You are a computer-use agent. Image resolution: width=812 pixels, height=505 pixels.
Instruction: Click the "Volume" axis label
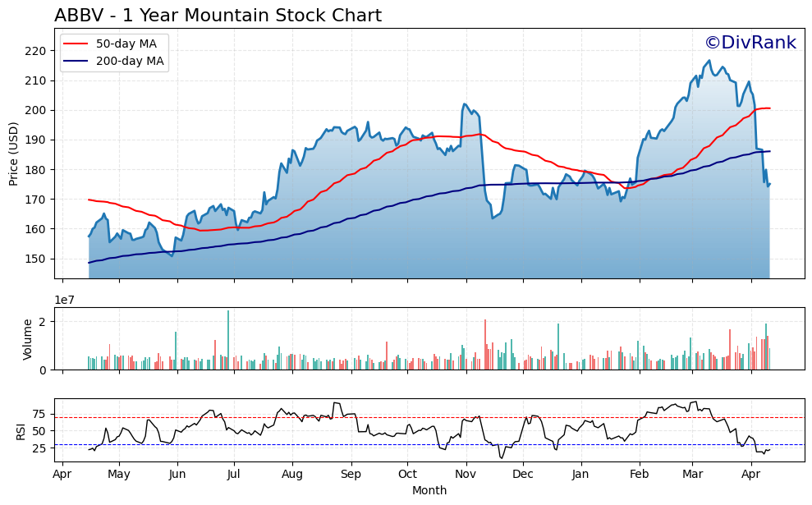(27, 339)
